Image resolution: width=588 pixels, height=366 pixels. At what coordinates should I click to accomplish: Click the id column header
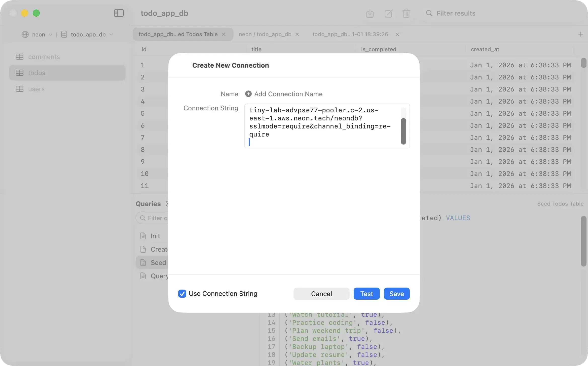point(144,49)
